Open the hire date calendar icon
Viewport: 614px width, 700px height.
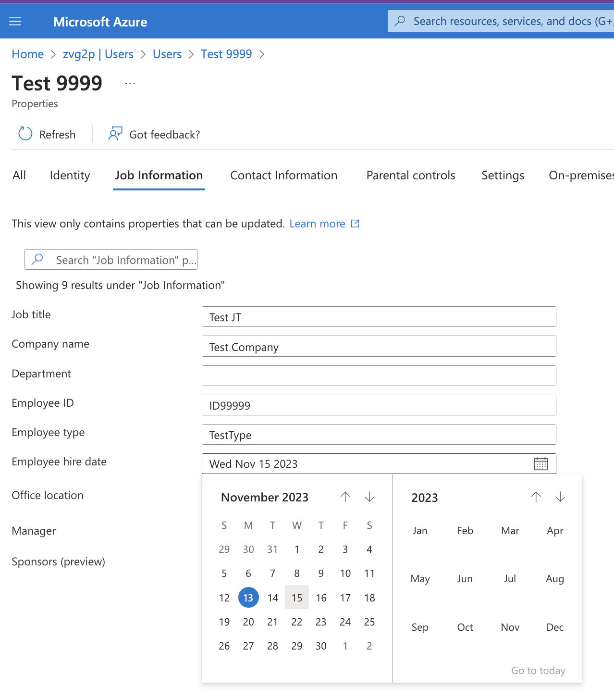pos(541,464)
